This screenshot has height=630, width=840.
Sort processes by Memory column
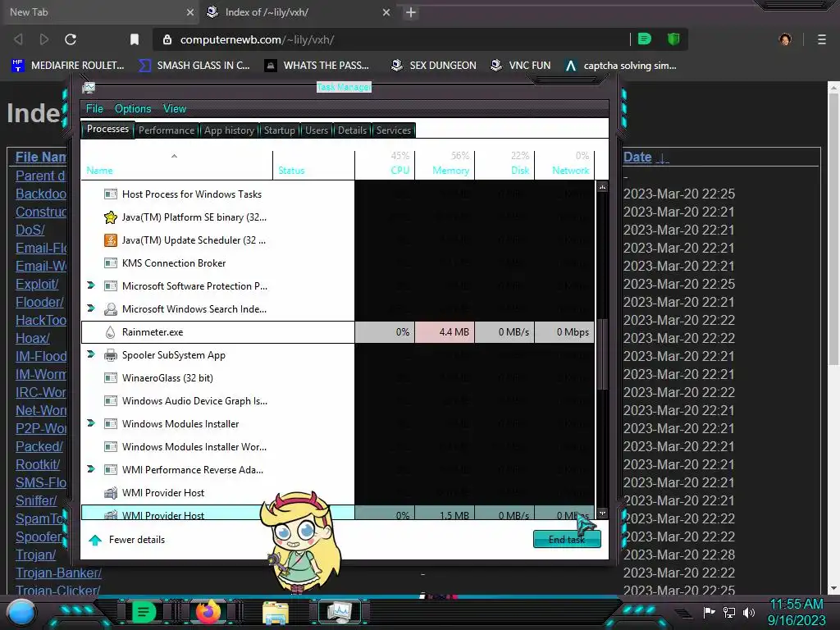pyautogui.click(x=445, y=163)
